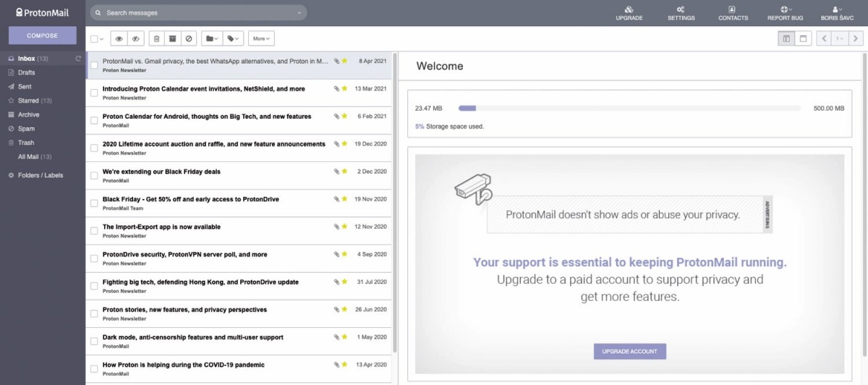The width and height of the screenshot is (868, 385).
Task: Toggle star on 6 Feb 2021 email
Action: tap(344, 116)
